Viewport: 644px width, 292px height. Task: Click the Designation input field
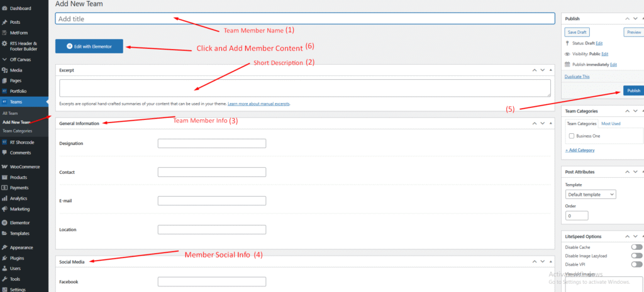point(211,143)
